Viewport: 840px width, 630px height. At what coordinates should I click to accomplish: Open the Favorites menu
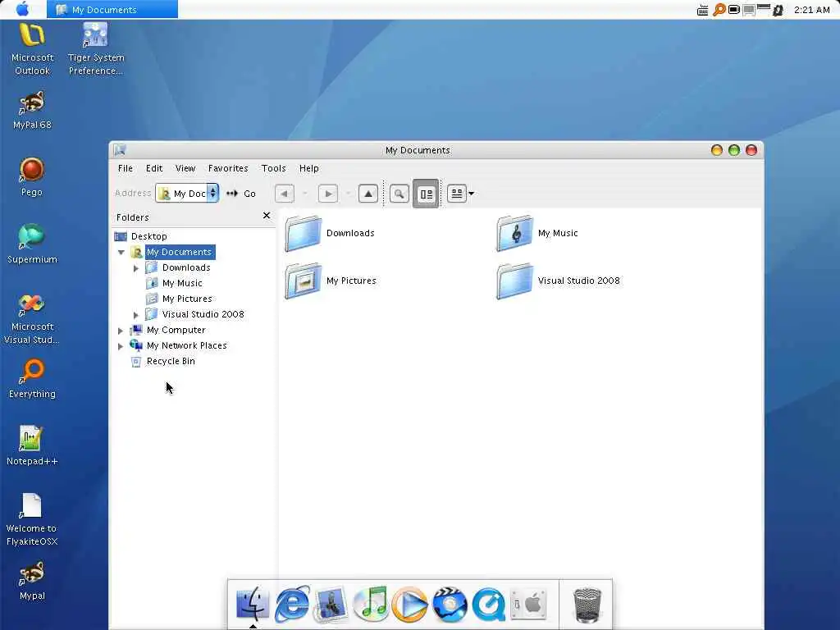click(228, 168)
